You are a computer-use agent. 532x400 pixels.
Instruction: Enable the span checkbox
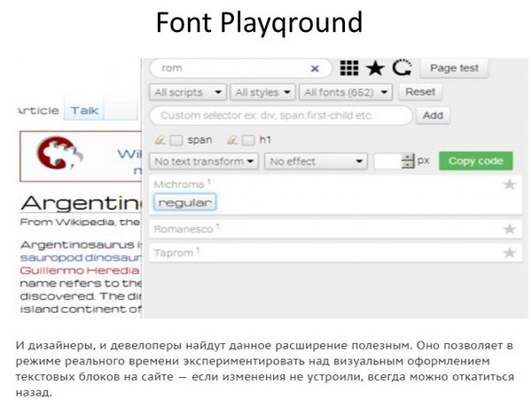click(176, 140)
